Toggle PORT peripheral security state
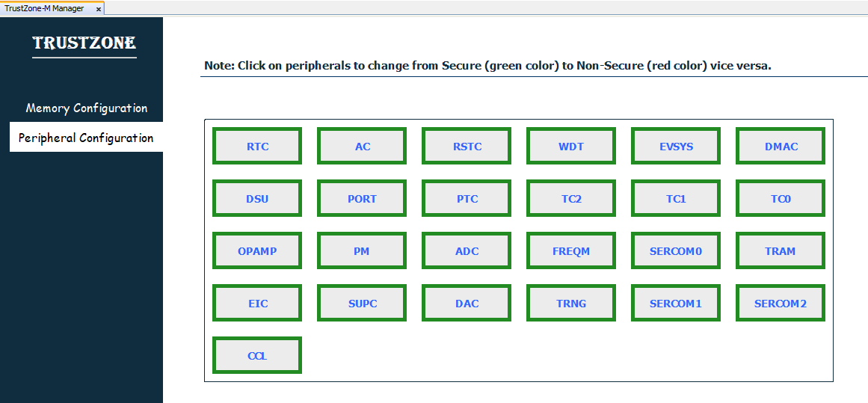The height and width of the screenshot is (403, 868). 362,199
